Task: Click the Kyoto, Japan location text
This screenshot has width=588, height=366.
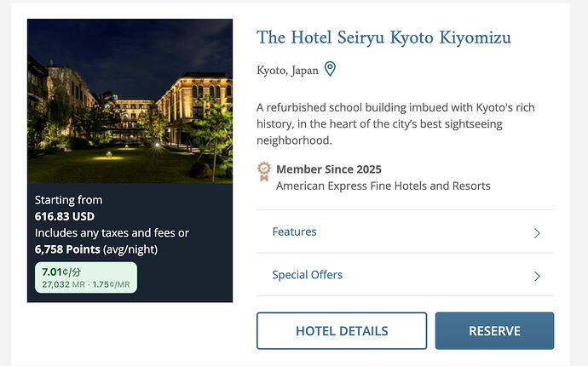Action: point(288,70)
